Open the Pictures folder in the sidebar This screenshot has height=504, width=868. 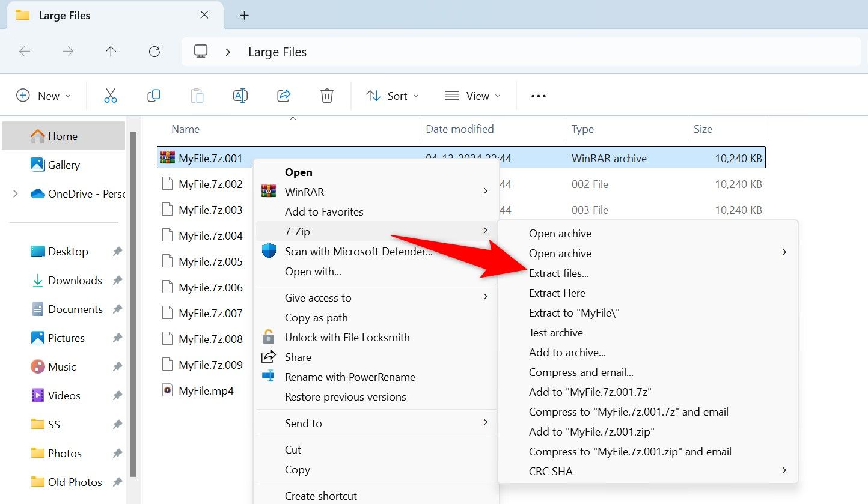(67, 338)
